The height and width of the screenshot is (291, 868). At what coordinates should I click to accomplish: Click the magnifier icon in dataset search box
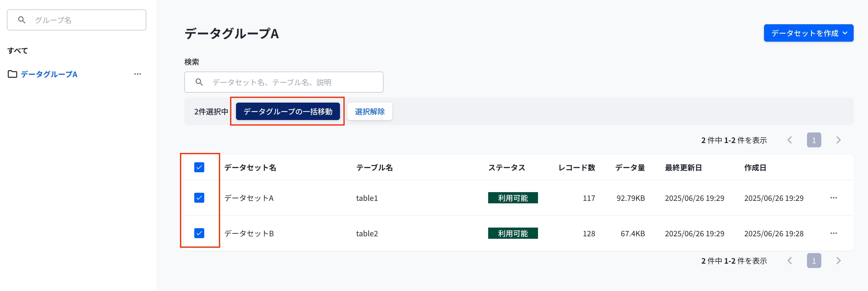pyautogui.click(x=199, y=82)
